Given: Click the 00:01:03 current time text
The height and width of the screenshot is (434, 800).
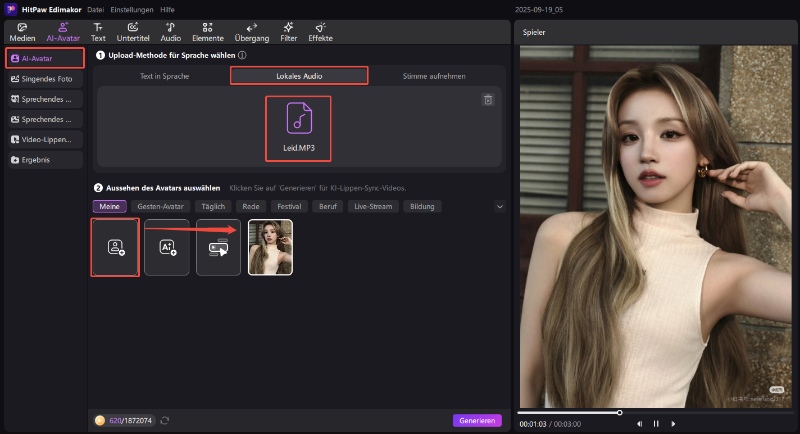Looking at the screenshot, I should [x=533, y=424].
